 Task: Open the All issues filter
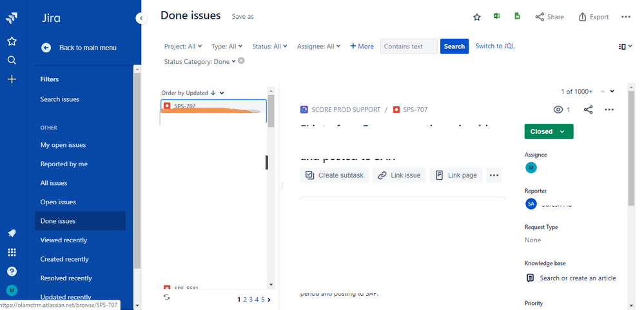54,183
